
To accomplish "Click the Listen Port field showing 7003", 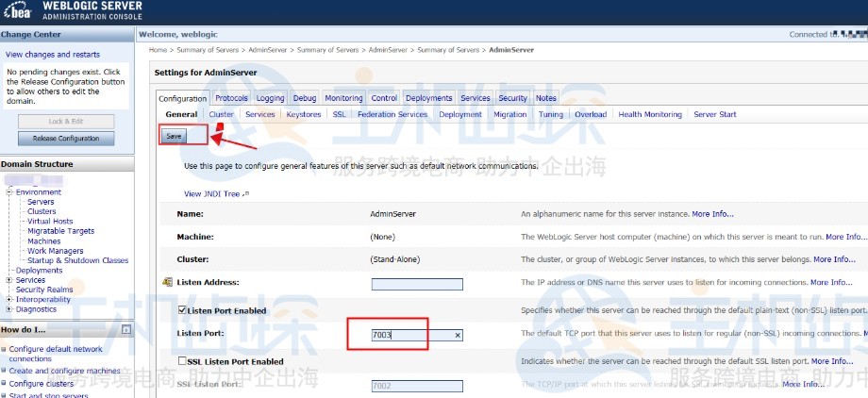I will click(x=417, y=335).
